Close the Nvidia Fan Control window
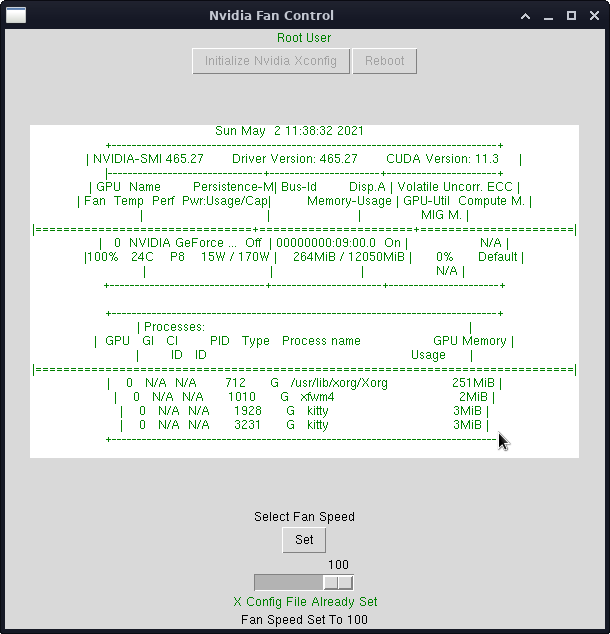The height and width of the screenshot is (634, 610). click(x=594, y=16)
